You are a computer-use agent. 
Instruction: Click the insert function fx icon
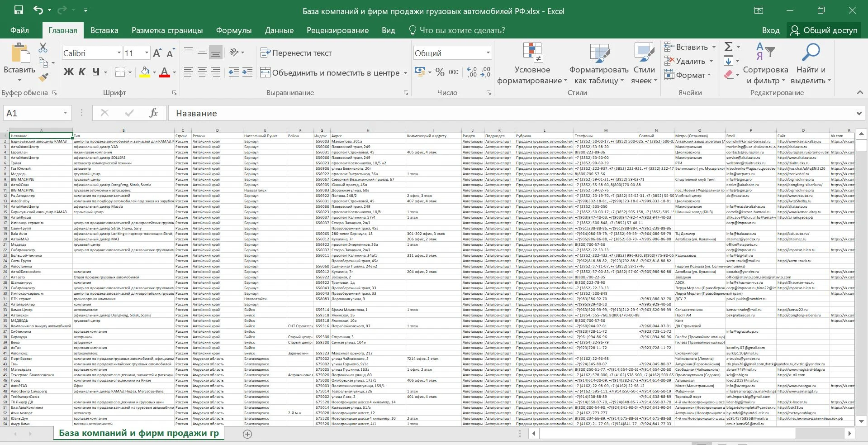point(153,113)
